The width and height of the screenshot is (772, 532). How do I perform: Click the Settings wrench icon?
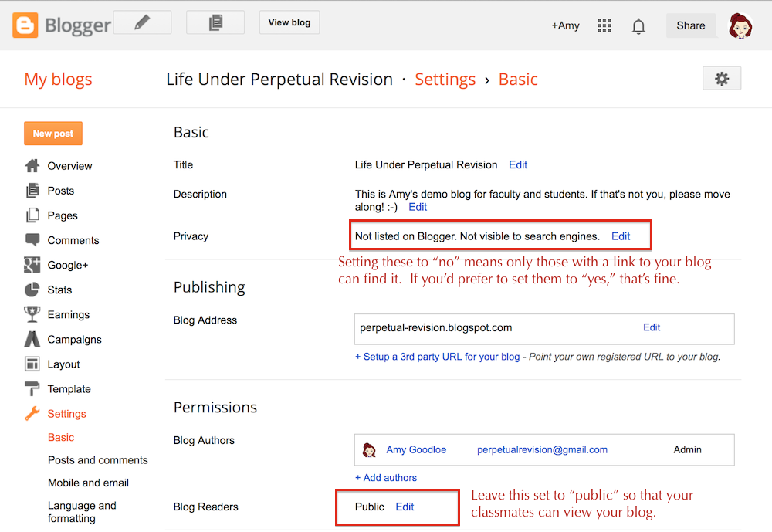(32, 414)
